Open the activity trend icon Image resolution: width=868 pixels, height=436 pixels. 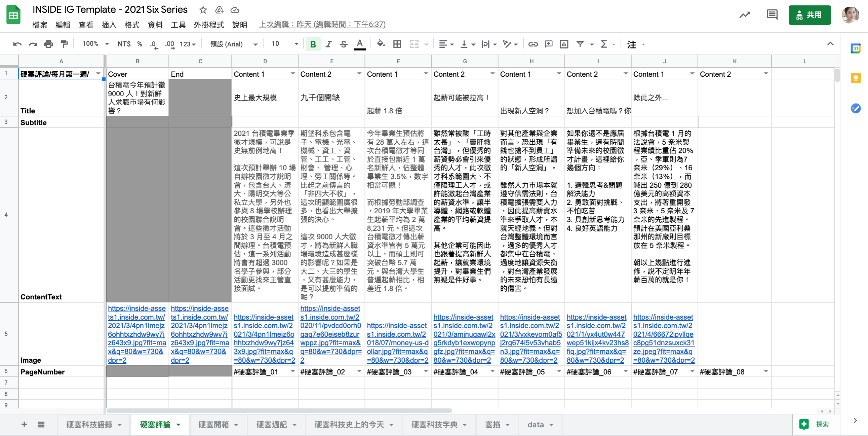coord(745,15)
